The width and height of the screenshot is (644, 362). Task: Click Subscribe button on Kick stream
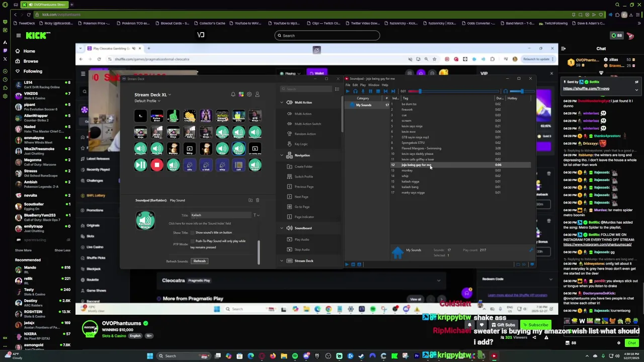[x=535, y=325]
